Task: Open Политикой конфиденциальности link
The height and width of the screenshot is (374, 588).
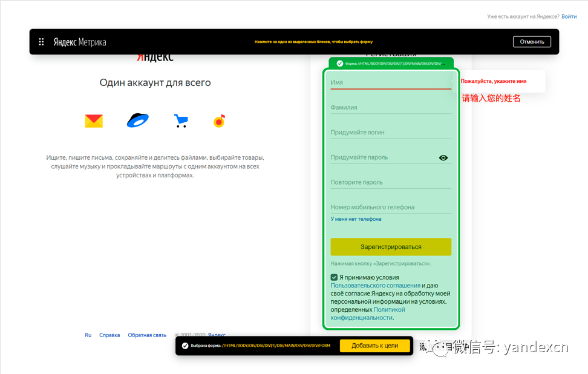Action: [368, 313]
